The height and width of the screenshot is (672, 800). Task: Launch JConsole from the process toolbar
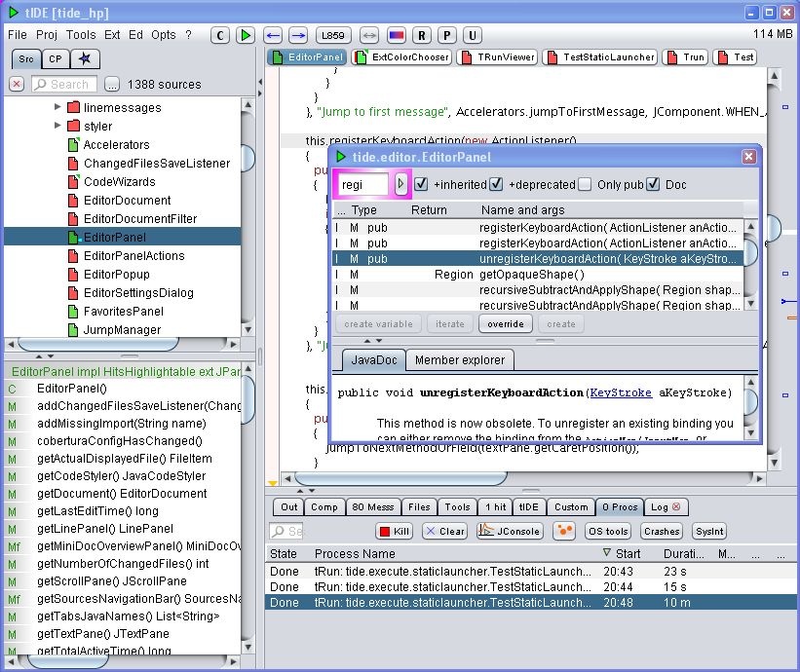click(510, 531)
